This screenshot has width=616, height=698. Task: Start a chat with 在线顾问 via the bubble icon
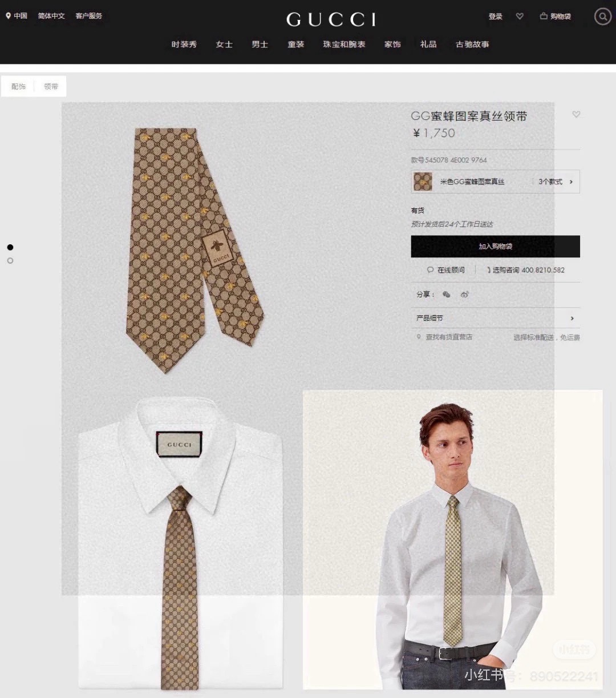click(x=431, y=269)
